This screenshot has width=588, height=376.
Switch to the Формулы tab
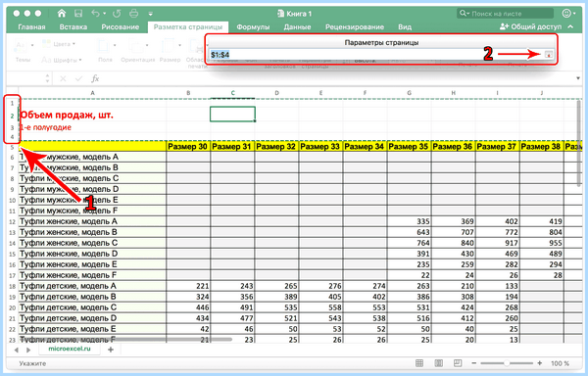pyautogui.click(x=253, y=27)
